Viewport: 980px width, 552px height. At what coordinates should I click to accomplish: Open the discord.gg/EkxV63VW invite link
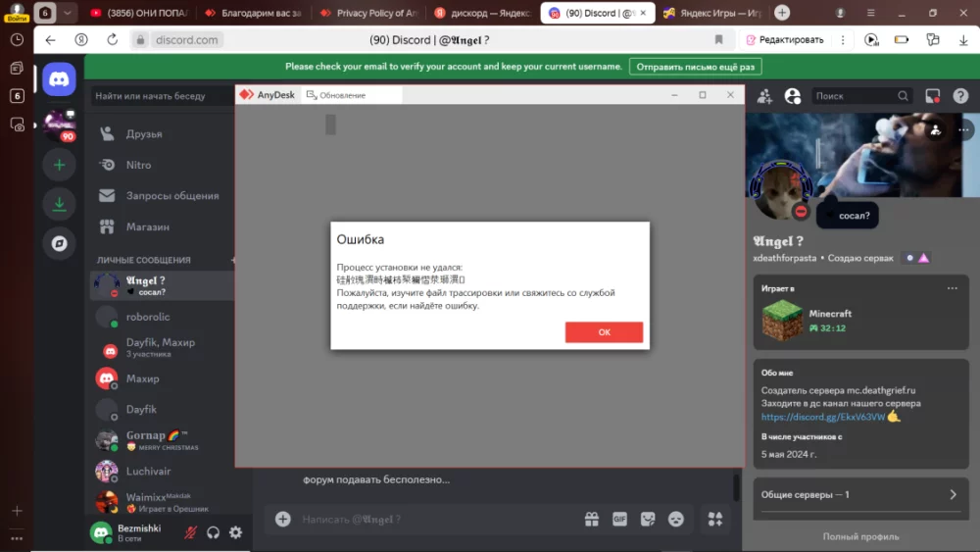pyautogui.click(x=823, y=417)
